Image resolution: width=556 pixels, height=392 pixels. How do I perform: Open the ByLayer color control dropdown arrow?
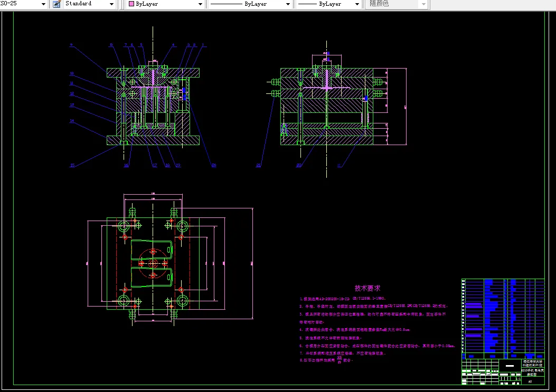pyautogui.click(x=200, y=4)
